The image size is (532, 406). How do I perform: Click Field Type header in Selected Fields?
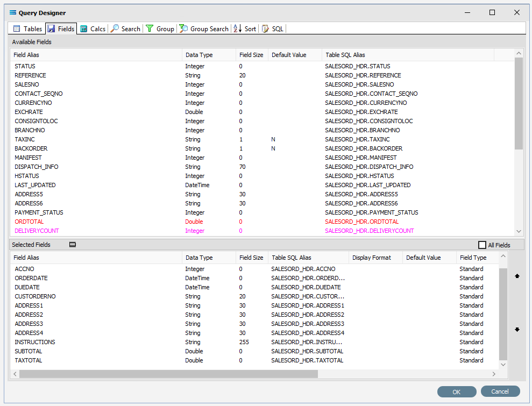point(478,258)
